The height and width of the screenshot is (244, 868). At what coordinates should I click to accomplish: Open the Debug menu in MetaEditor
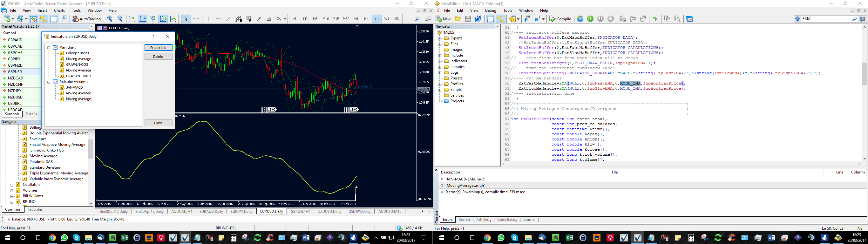coord(491,10)
